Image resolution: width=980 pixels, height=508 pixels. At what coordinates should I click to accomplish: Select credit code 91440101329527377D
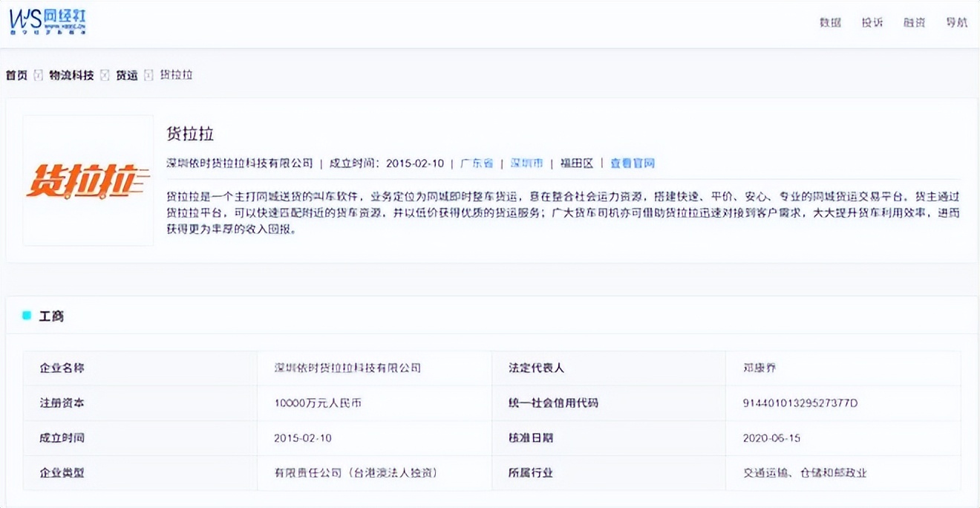point(800,403)
